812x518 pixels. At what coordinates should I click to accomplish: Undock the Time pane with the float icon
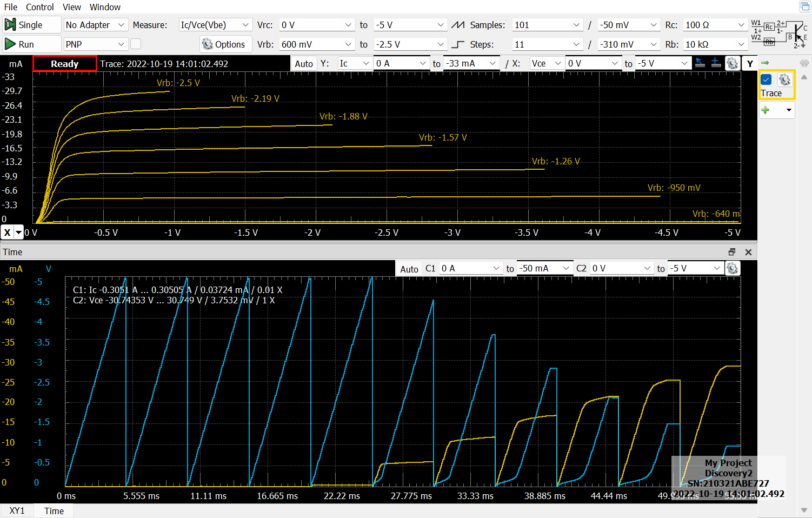click(x=732, y=252)
